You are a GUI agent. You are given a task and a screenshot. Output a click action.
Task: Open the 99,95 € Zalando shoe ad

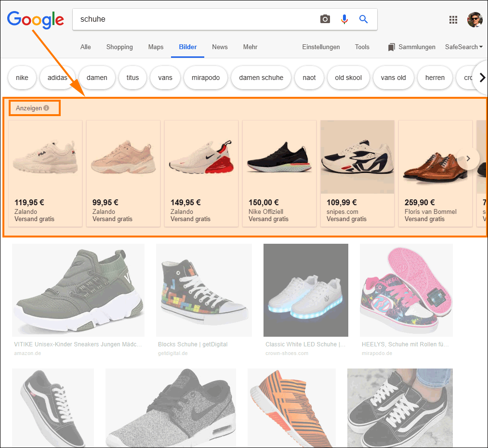pyautogui.click(x=123, y=173)
